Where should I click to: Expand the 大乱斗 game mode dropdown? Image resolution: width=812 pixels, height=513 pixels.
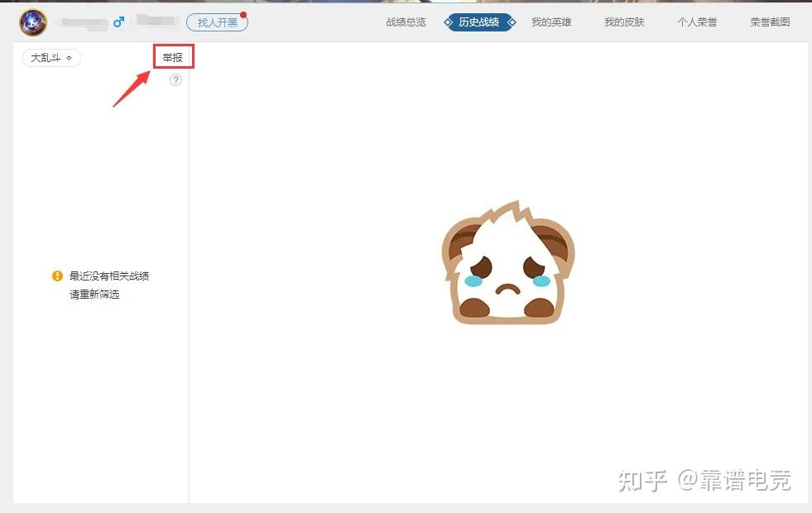click(51, 57)
